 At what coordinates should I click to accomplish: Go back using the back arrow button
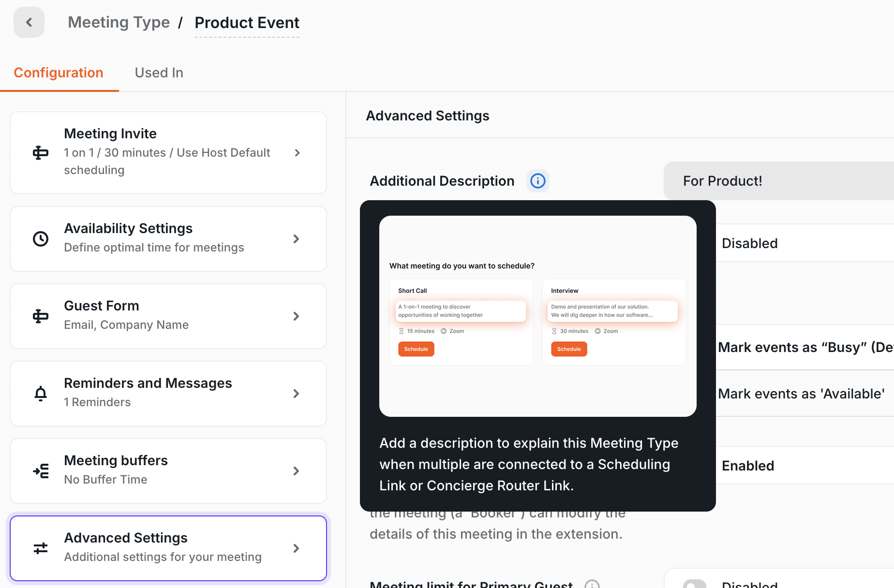(29, 22)
